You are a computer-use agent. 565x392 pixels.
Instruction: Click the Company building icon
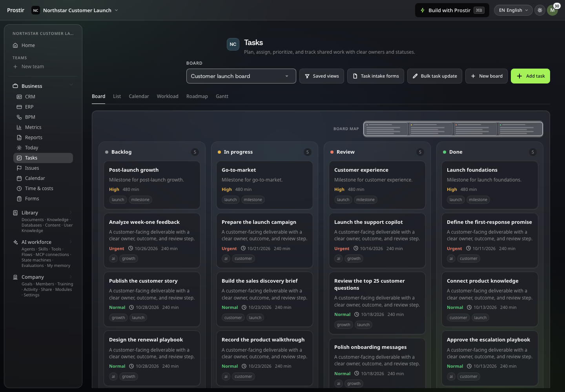[15, 277]
